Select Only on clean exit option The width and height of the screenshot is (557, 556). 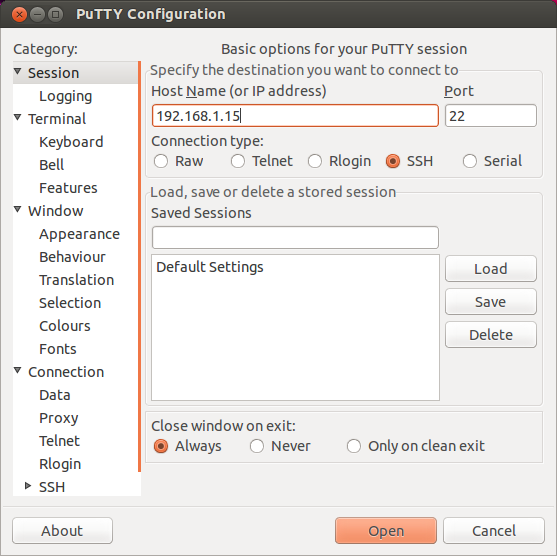[354, 446]
